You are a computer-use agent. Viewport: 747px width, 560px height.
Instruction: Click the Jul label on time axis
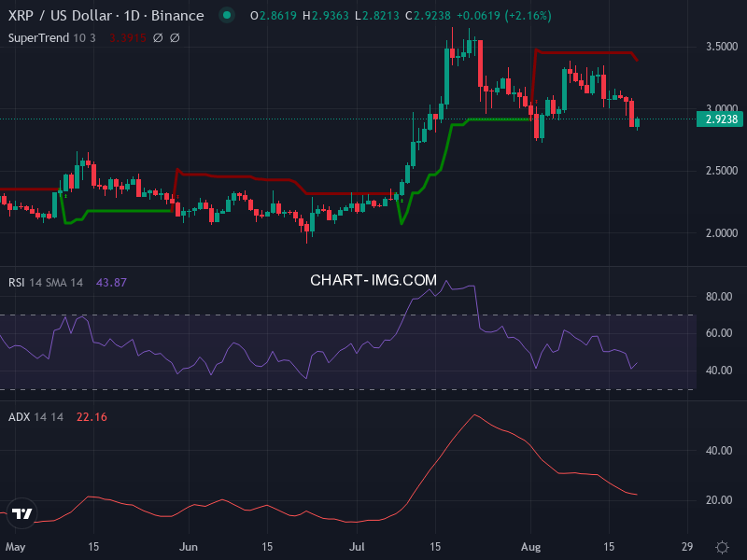pyautogui.click(x=357, y=547)
